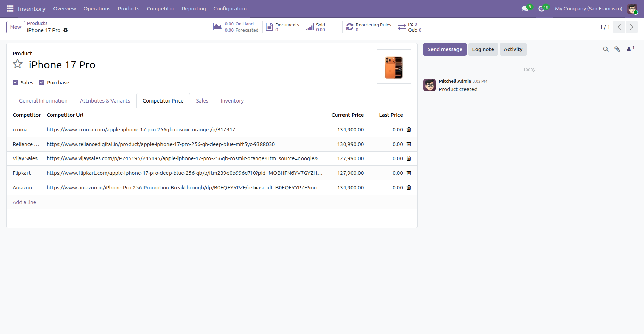Sort by Competitor column header
The width and height of the screenshot is (644, 334).
pyautogui.click(x=27, y=115)
